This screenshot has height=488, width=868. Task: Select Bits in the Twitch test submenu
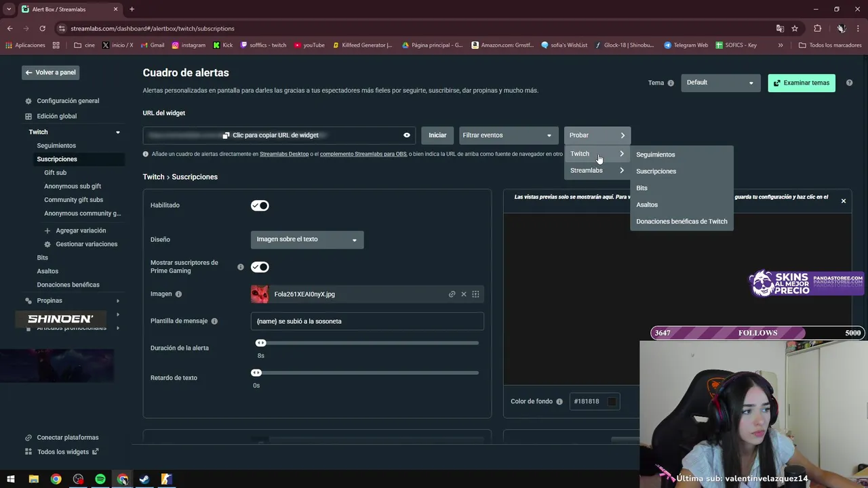(642, 188)
